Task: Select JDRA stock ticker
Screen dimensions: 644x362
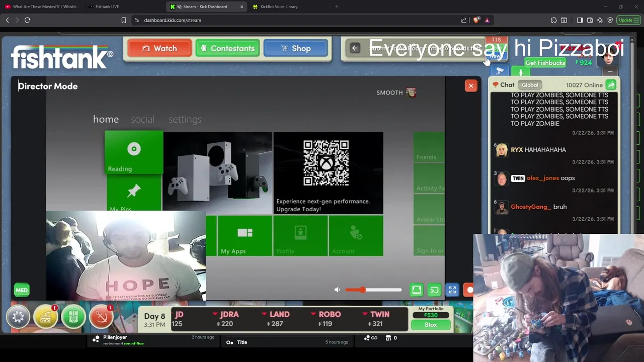Action: click(x=226, y=319)
